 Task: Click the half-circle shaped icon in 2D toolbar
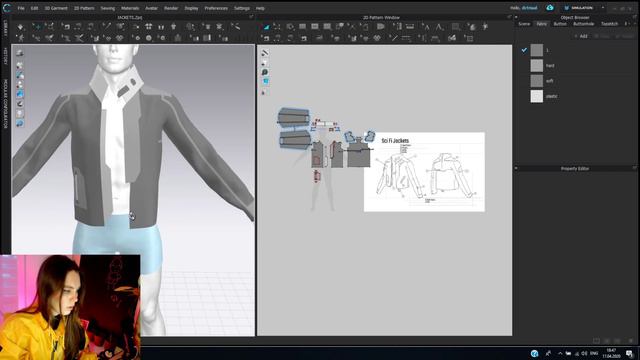coord(380,27)
